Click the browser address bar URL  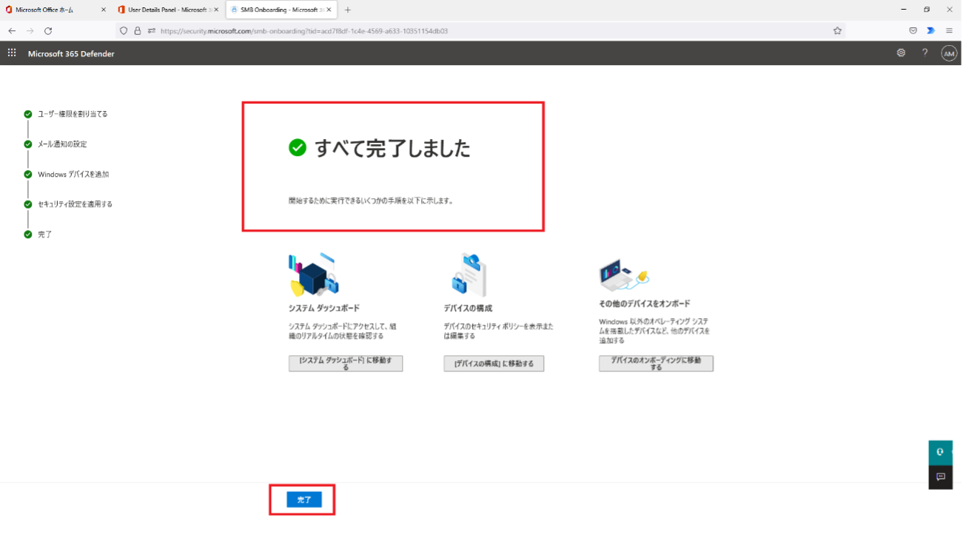point(303,31)
